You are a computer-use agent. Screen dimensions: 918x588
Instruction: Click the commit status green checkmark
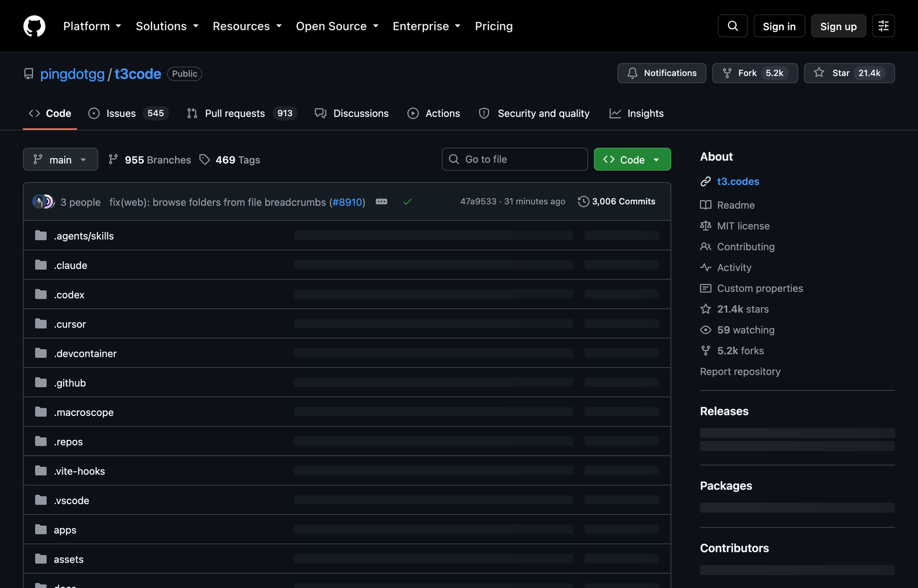click(407, 202)
